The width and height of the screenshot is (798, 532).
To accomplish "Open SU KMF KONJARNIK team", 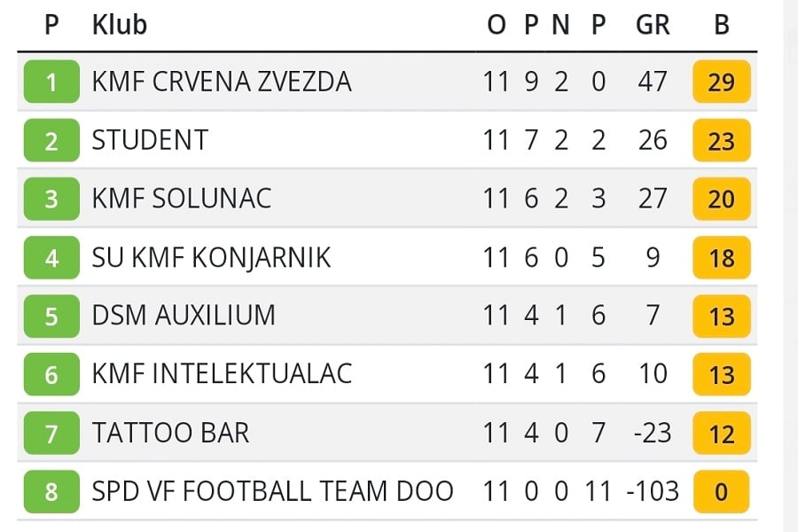I will (x=211, y=257).
